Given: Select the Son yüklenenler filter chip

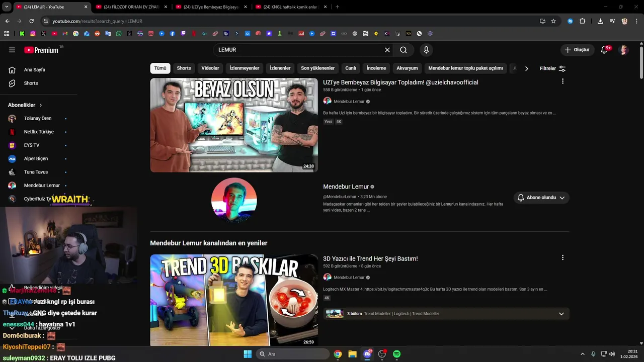Looking at the screenshot, I should click(x=318, y=68).
